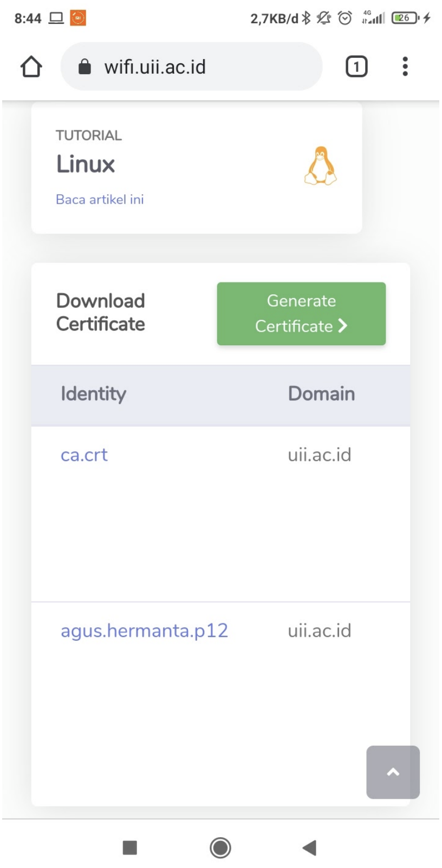Tap the Domain column header
This screenshot has width=442, height=868.
click(321, 394)
